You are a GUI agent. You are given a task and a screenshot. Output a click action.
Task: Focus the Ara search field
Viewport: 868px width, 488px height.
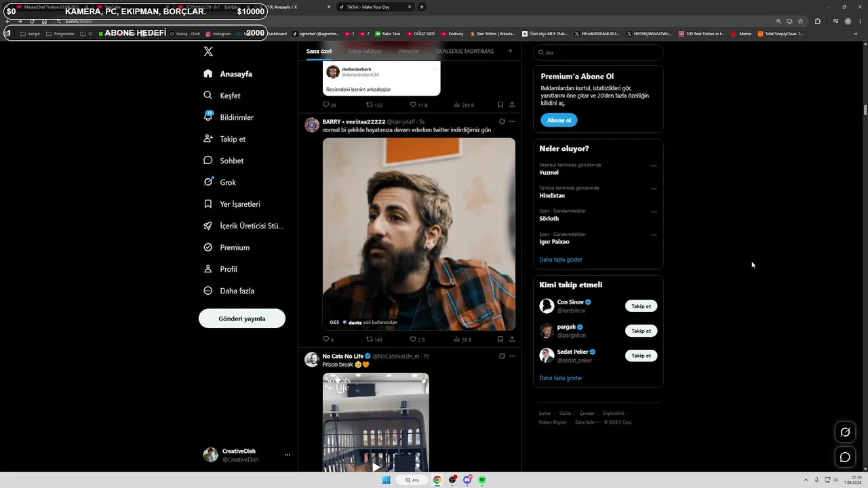598,52
